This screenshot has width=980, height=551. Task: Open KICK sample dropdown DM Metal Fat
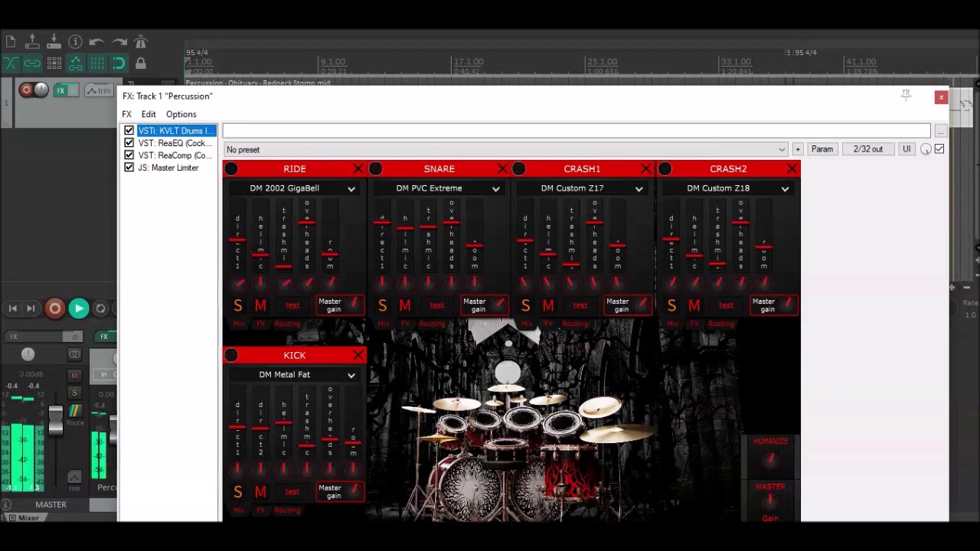tap(295, 375)
